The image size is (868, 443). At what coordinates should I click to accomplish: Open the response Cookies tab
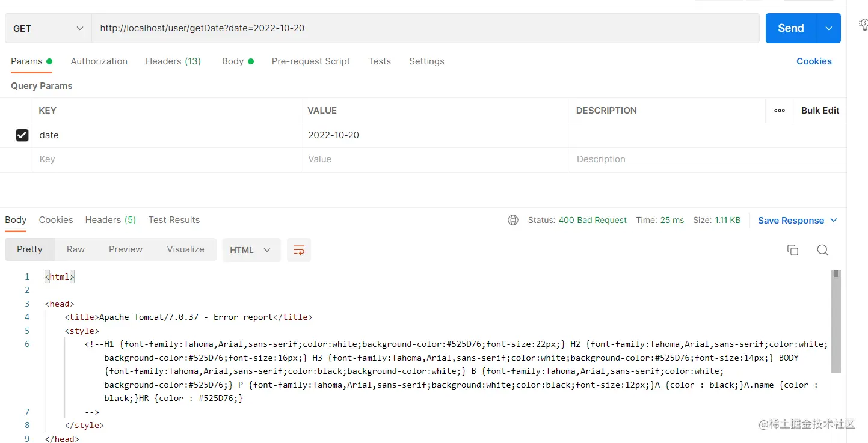pos(56,220)
